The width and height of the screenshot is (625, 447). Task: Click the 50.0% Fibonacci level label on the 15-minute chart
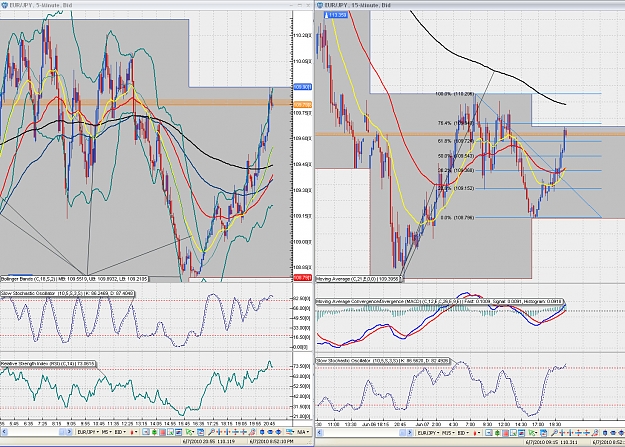(456, 156)
